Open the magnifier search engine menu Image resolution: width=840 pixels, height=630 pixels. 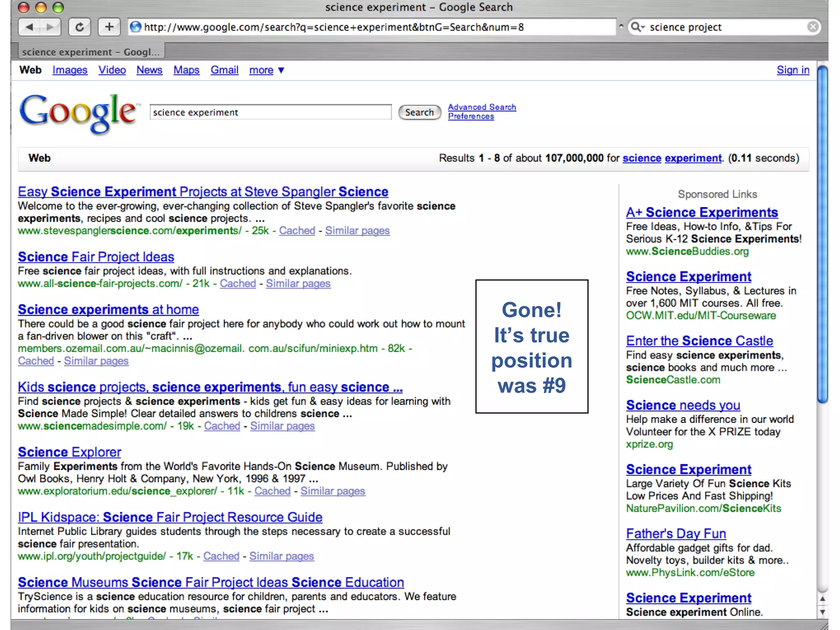click(637, 27)
